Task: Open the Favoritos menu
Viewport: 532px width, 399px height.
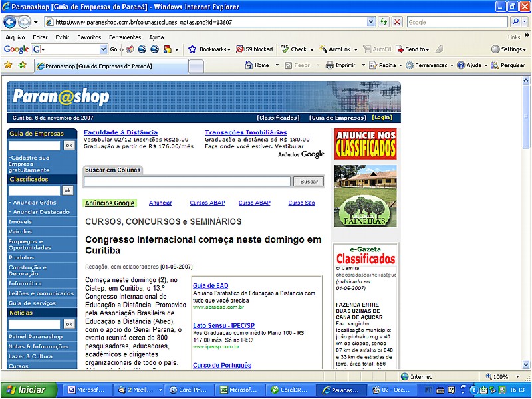Action: point(89,37)
